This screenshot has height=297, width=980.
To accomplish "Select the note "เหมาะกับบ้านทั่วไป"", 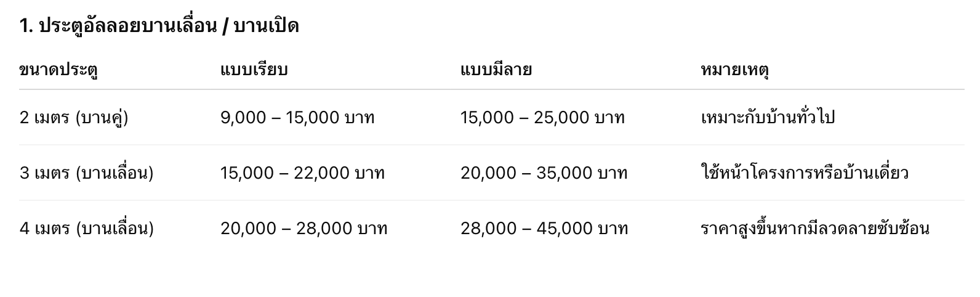I will [x=768, y=117].
